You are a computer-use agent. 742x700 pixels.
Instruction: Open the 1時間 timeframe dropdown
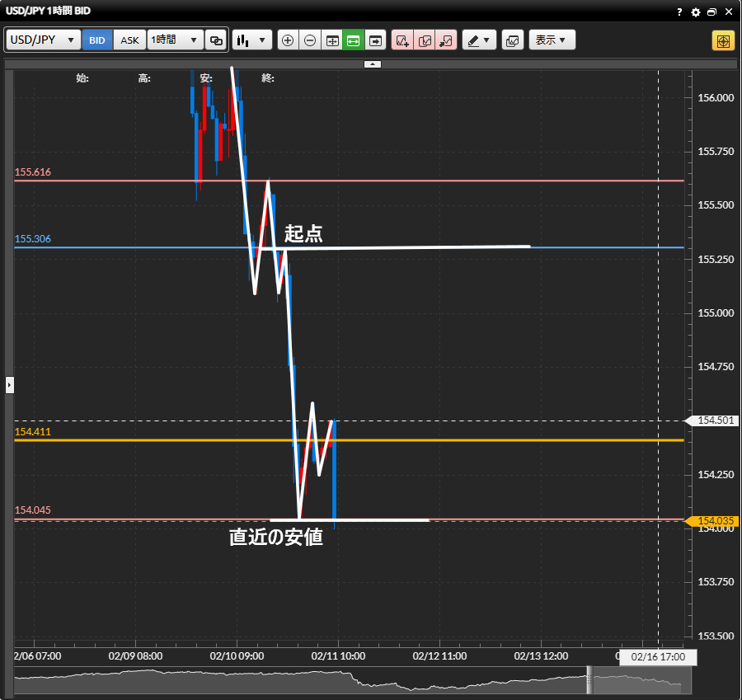tap(175, 40)
